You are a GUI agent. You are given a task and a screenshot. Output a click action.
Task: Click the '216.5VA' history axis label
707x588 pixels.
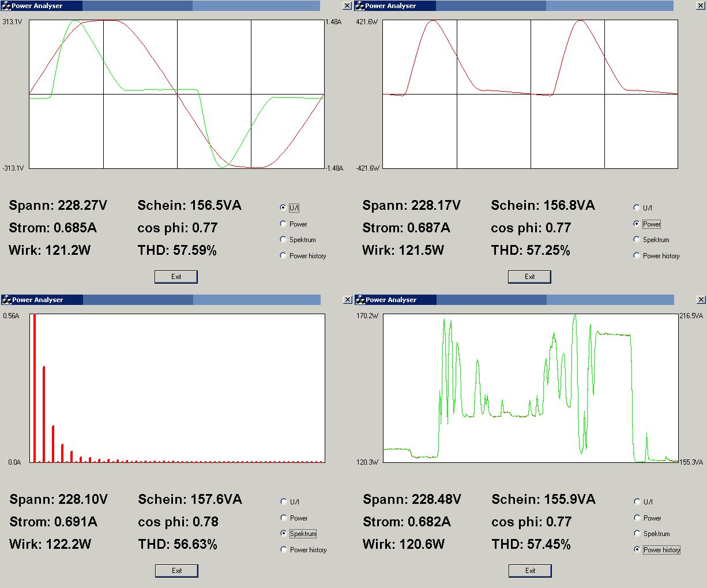point(691,316)
